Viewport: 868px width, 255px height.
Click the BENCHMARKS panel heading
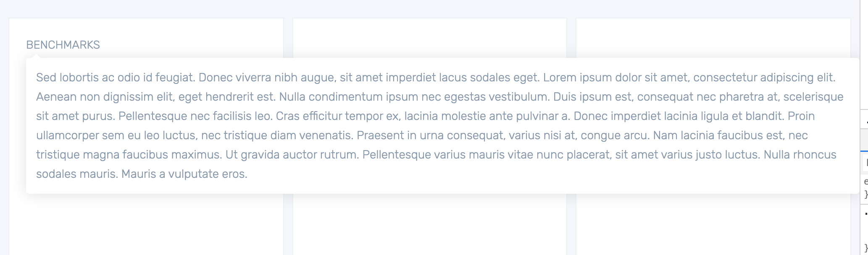pyautogui.click(x=63, y=44)
